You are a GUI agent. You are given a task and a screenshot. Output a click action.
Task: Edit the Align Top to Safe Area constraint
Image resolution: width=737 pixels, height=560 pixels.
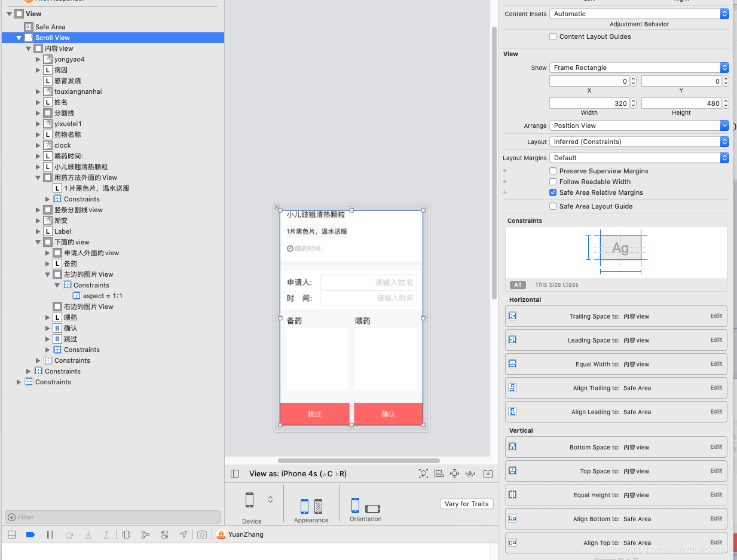(x=715, y=542)
